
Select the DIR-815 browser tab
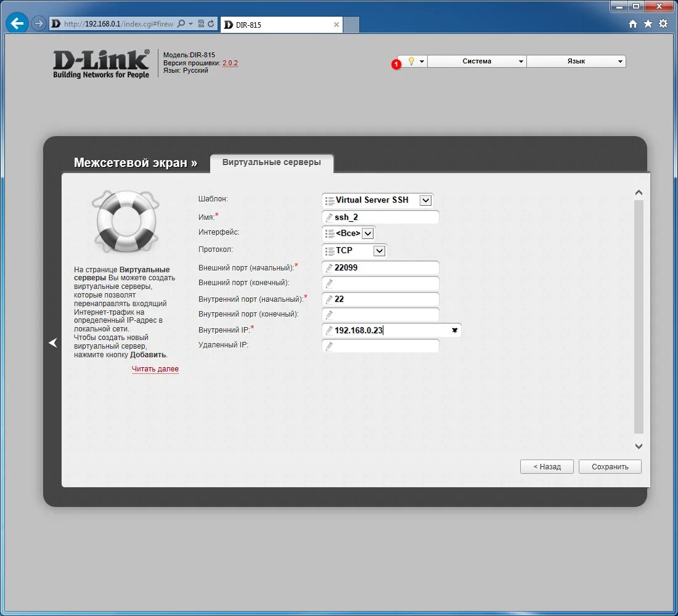click(282, 25)
